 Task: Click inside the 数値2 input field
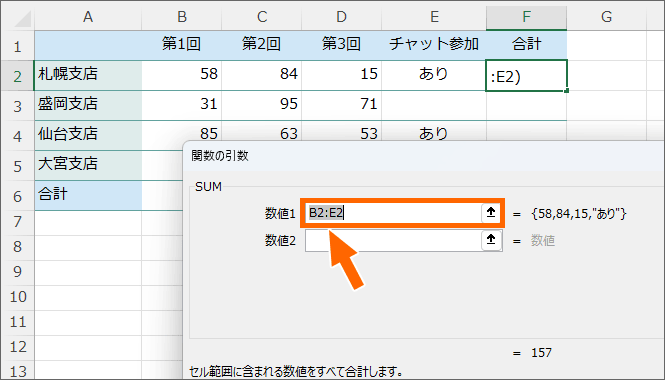(x=393, y=241)
